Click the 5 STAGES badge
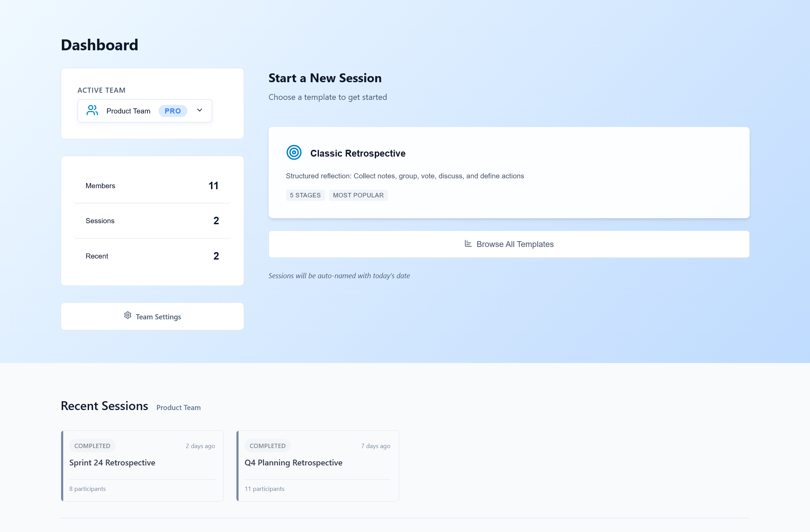The image size is (810, 532). pyautogui.click(x=305, y=195)
